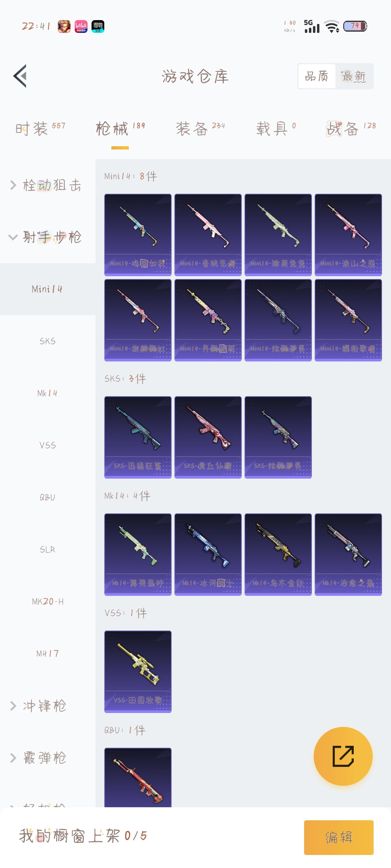Expand the 冲锋枪 category
This screenshot has height=868, width=391.
[x=47, y=706]
